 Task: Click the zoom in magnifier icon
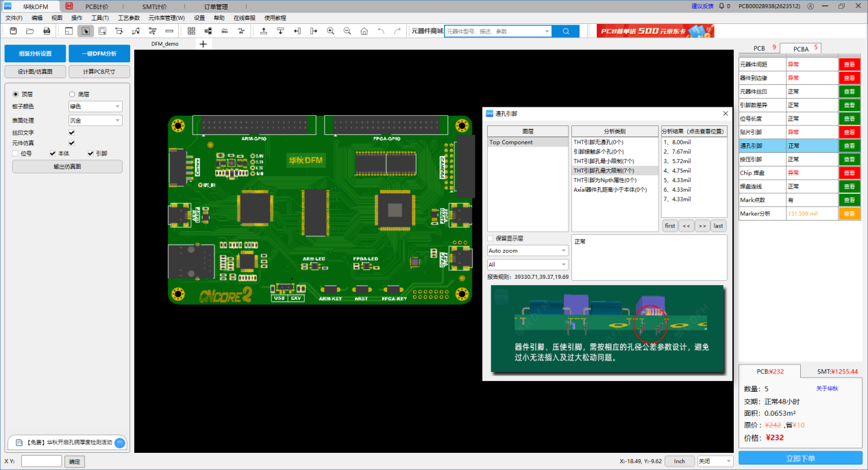[x=331, y=31]
